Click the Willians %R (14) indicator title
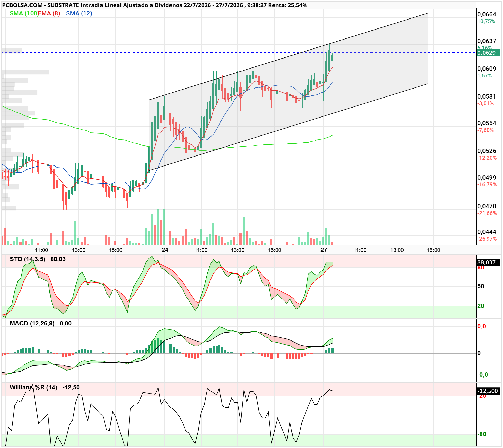 click(33, 387)
